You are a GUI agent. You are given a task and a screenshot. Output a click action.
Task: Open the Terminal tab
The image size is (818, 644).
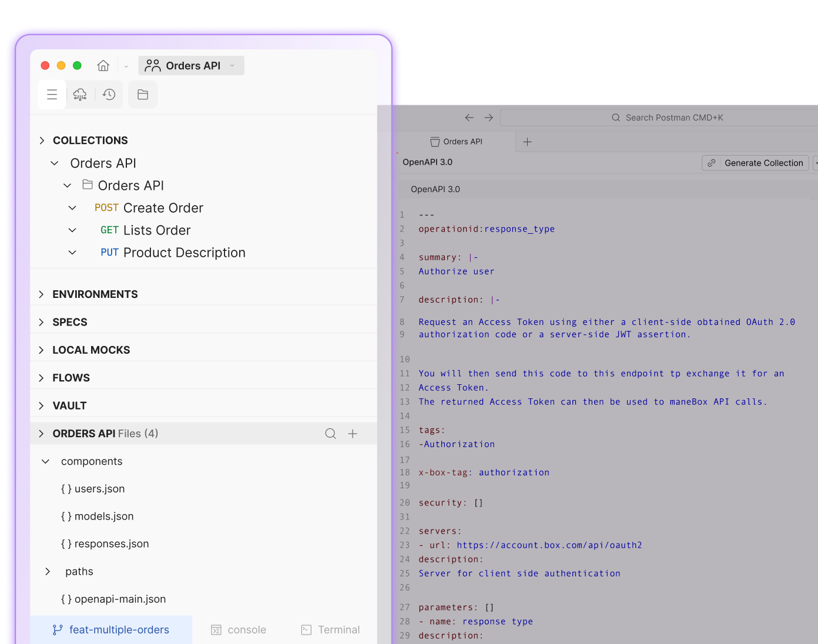[330, 630]
